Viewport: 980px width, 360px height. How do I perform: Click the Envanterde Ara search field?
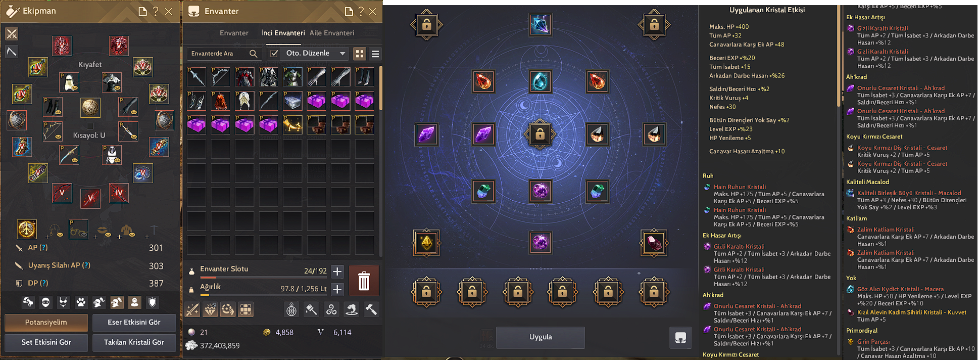click(224, 53)
